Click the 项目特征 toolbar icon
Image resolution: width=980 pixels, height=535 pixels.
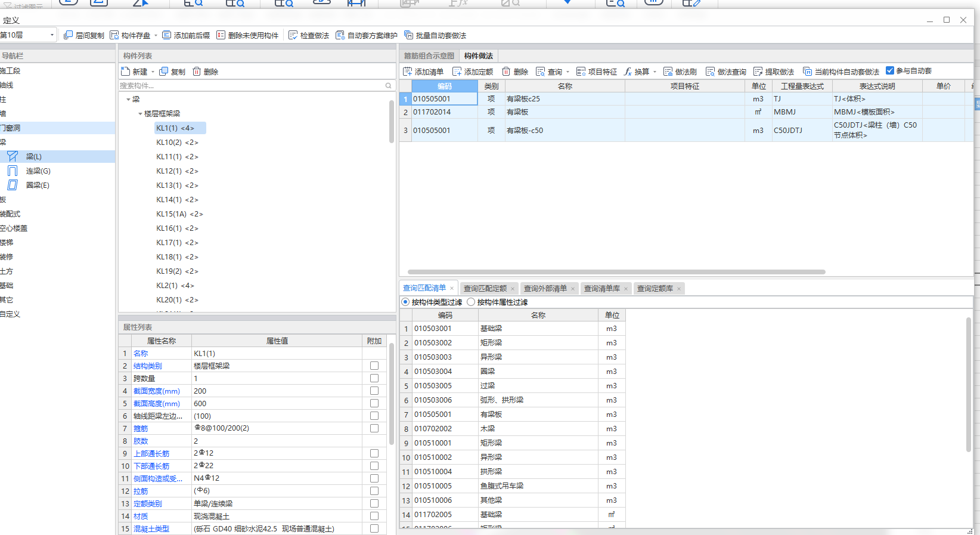click(581, 72)
